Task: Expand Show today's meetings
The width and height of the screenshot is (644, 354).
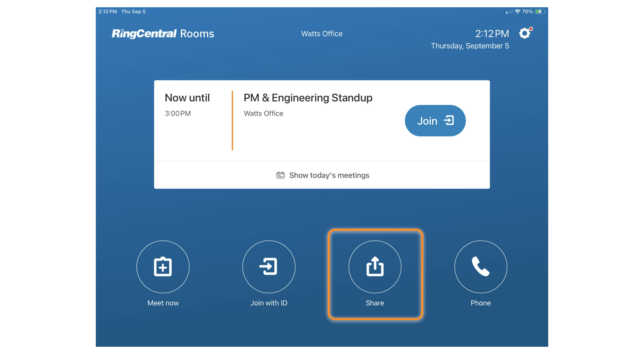Action: [329, 175]
